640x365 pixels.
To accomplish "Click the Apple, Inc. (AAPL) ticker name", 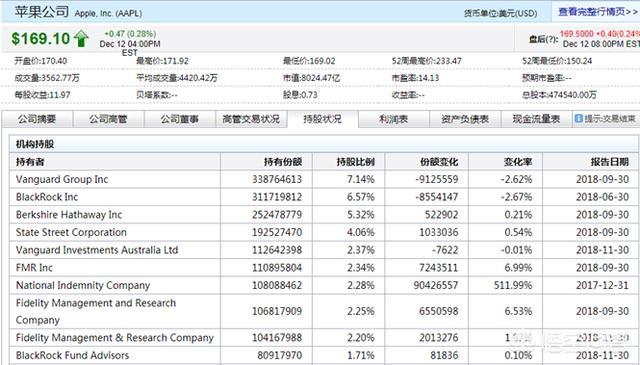I will (109, 13).
